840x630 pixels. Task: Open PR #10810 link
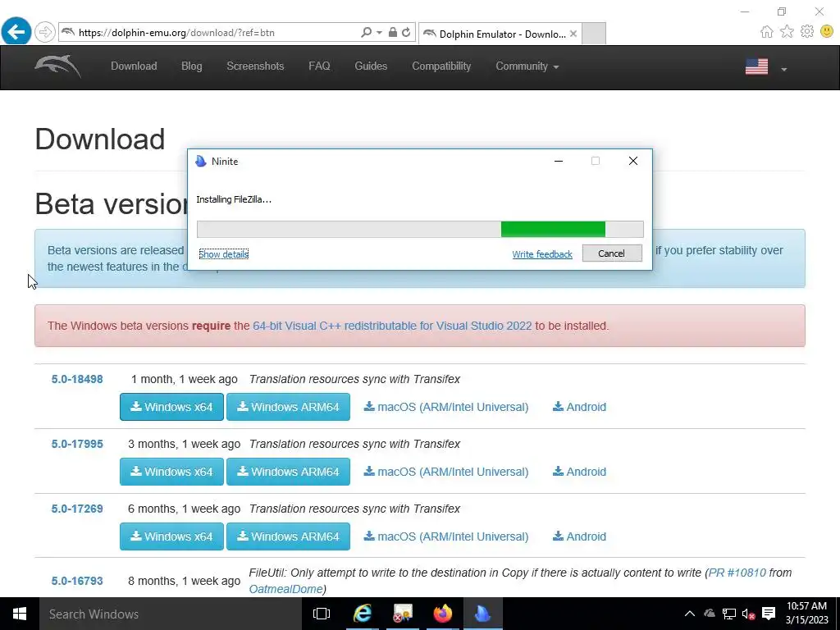click(737, 573)
